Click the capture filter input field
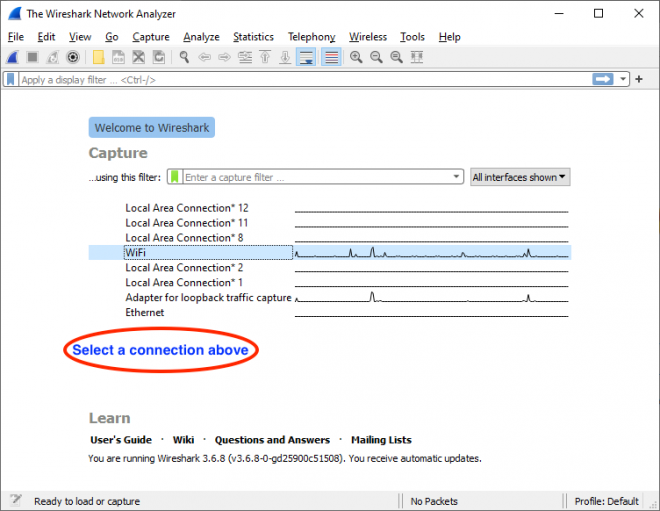660x511 pixels. click(x=317, y=177)
